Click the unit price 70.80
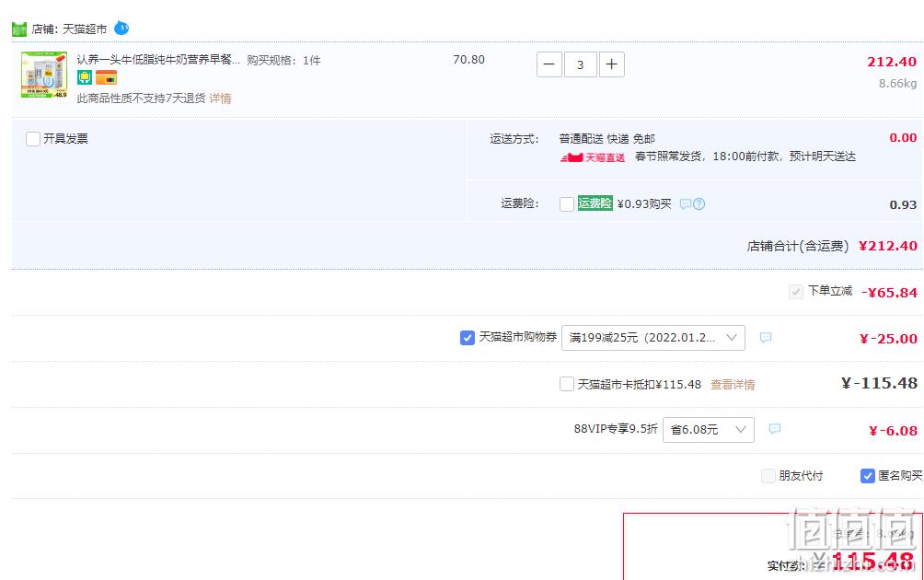 coord(468,60)
